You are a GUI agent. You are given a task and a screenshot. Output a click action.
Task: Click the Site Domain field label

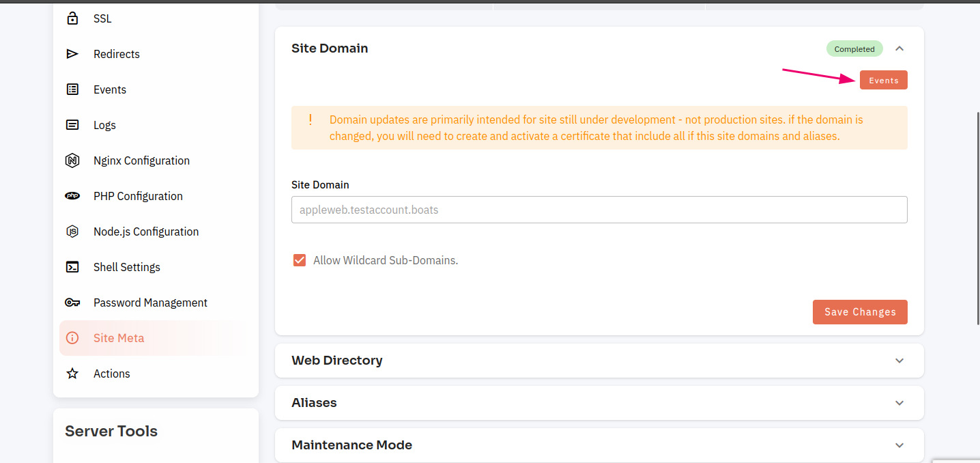click(320, 185)
